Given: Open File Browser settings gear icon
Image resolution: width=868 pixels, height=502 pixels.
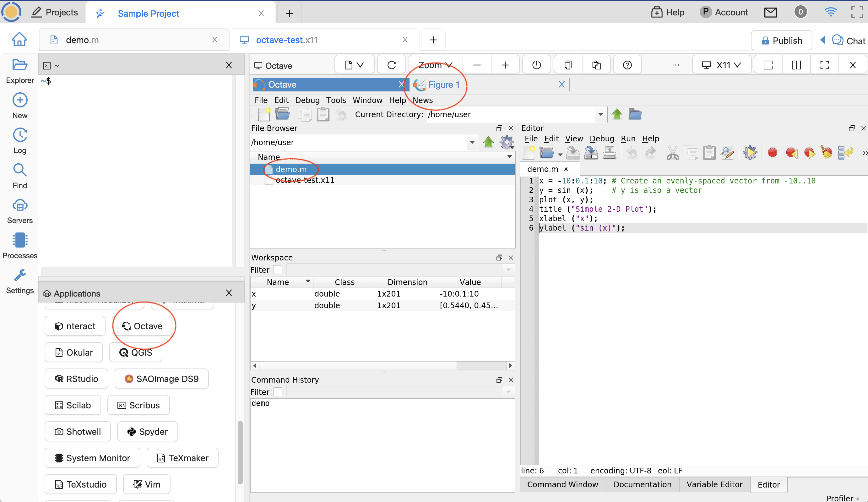Looking at the screenshot, I should tap(507, 142).
